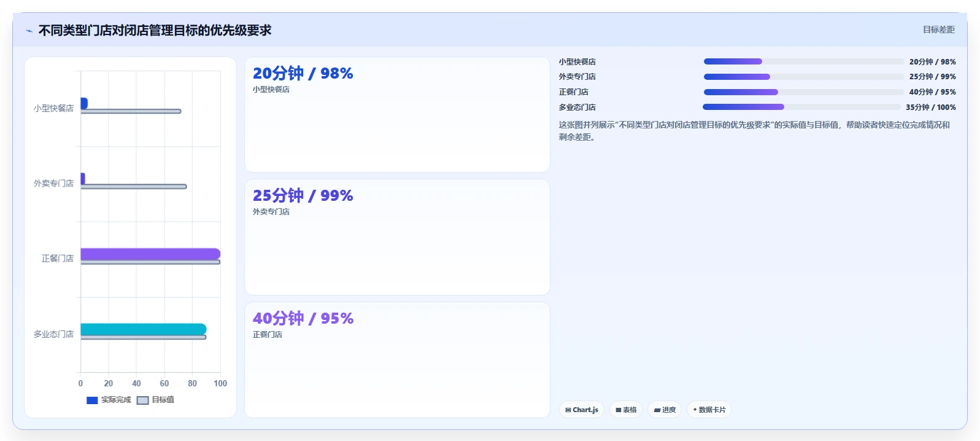
Task: Click the 小型快餐店 row label in progress list
Action: (x=577, y=62)
